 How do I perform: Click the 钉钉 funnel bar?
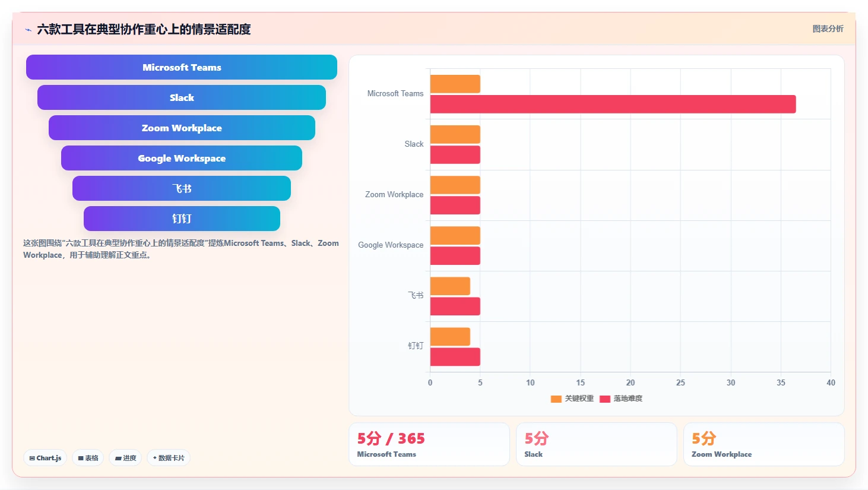point(182,219)
